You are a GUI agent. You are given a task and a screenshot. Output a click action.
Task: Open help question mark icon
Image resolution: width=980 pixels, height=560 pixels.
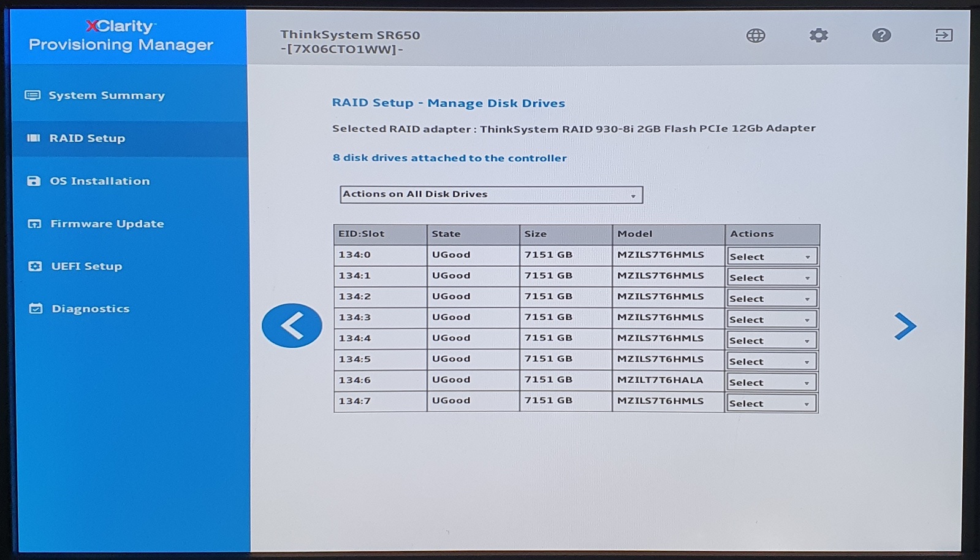tap(881, 35)
